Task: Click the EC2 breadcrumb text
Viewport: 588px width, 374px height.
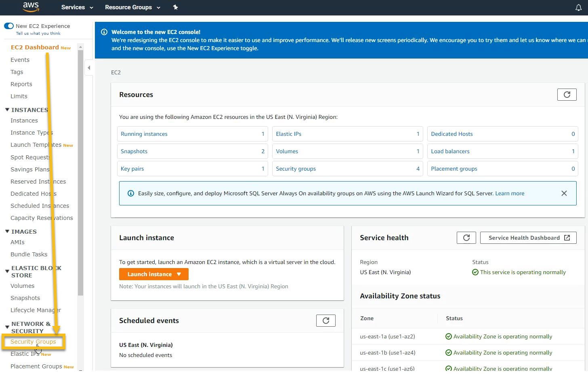Action: 115,72
